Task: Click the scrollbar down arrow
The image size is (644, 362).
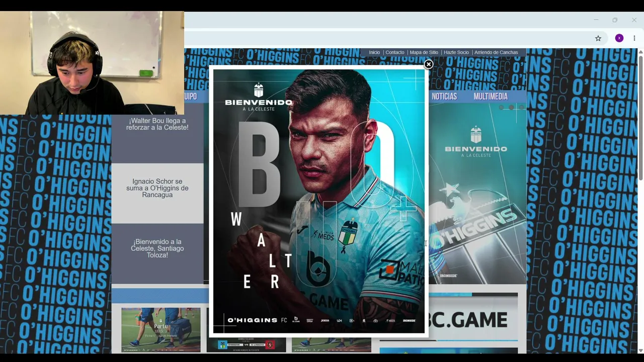Action: 640,350
